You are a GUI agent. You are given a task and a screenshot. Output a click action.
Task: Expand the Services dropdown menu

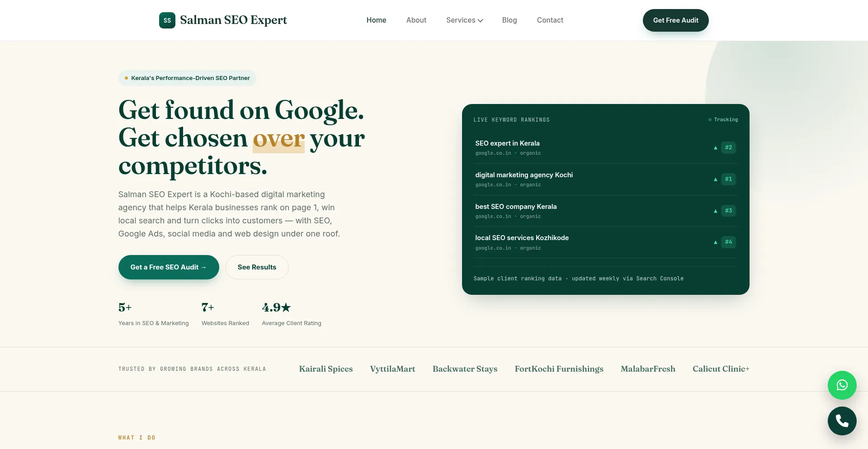tap(464, 20)
